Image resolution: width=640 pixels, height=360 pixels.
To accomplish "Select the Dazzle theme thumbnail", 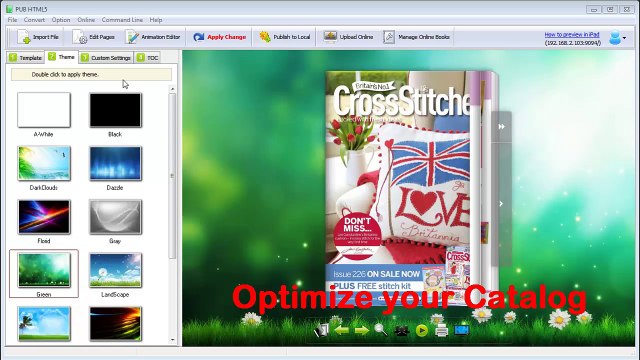I will (x=116, y=163).
